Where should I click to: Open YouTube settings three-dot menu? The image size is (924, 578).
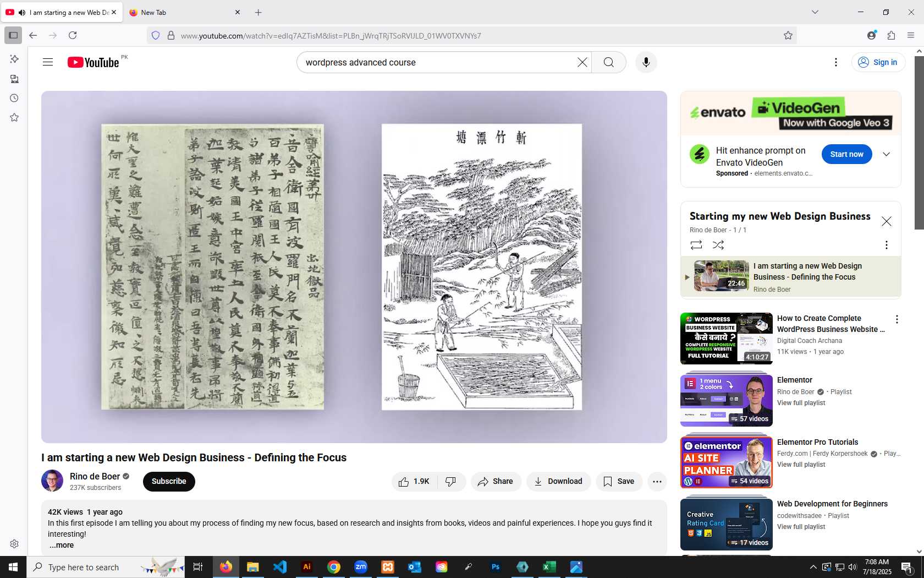[835, 62]
